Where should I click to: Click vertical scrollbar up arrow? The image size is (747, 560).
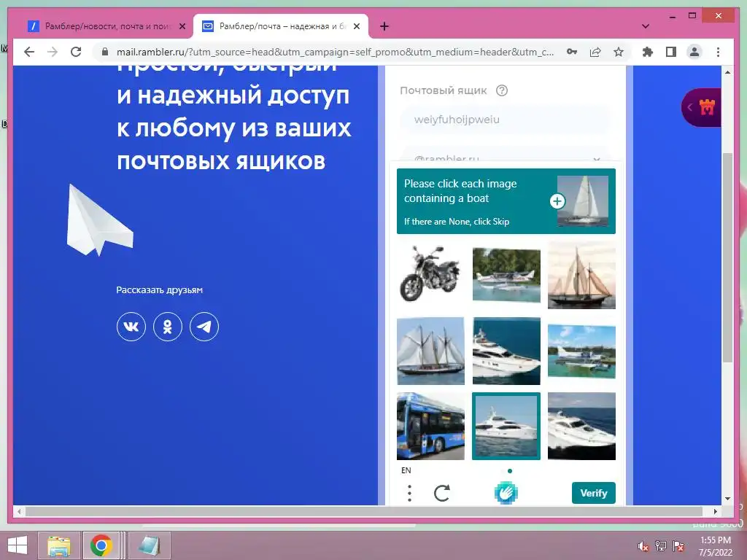click(727, 72)
